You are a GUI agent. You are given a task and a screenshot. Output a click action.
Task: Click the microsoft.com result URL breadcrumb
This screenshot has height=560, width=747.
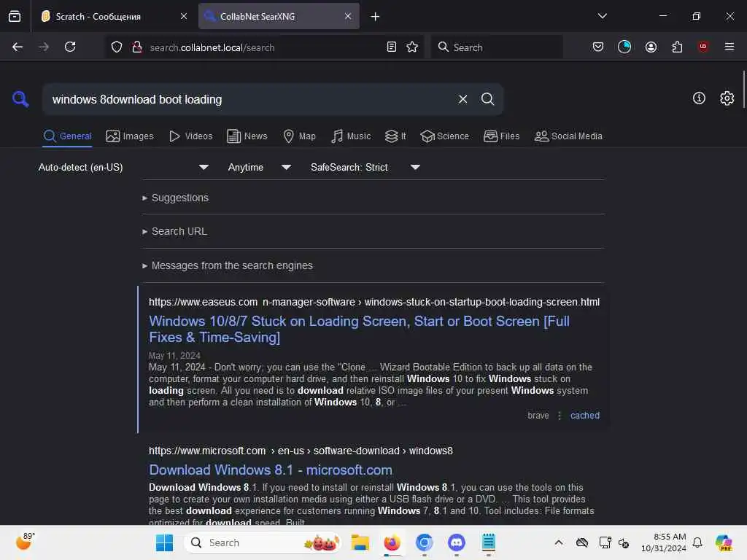pyautogui.click(x=301, y=451)
